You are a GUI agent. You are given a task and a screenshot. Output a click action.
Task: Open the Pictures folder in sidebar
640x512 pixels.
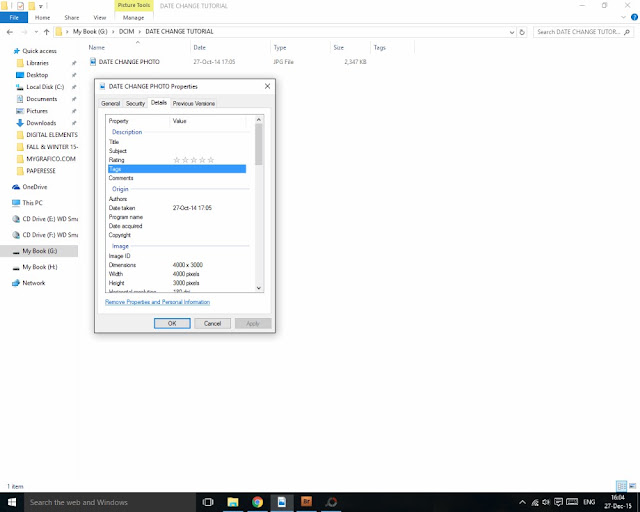37,111
